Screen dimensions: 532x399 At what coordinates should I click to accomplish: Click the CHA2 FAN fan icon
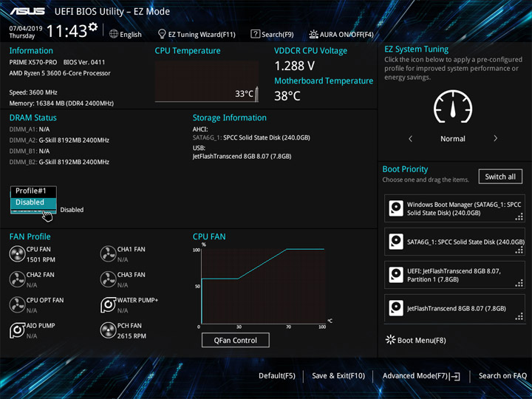click(17, 279)
